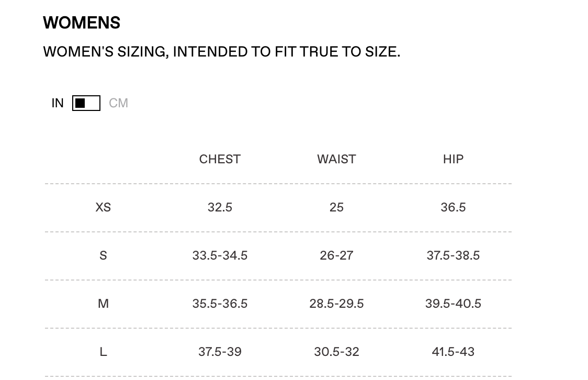Select the CM unit label
588x380 pixels.
(x=118, y=103)
